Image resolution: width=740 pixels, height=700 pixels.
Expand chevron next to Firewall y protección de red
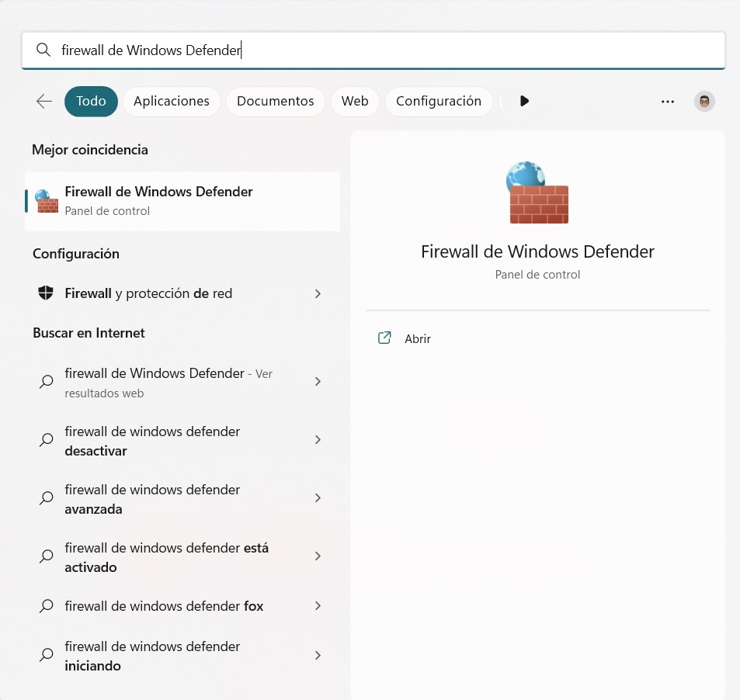point(318,294)
